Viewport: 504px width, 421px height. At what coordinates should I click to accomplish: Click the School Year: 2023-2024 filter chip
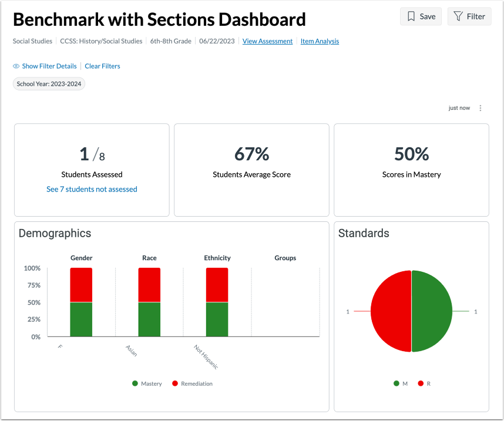[49, 84]
